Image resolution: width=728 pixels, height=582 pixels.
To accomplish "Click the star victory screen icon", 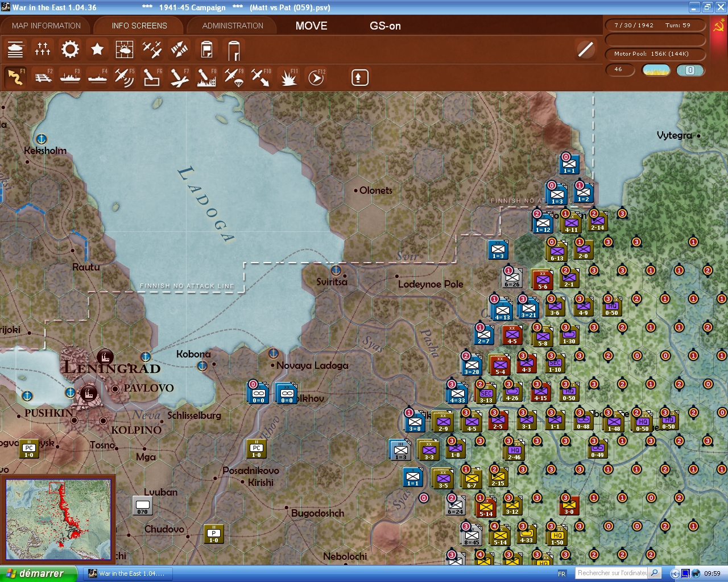I will click(x=97, y=49).
